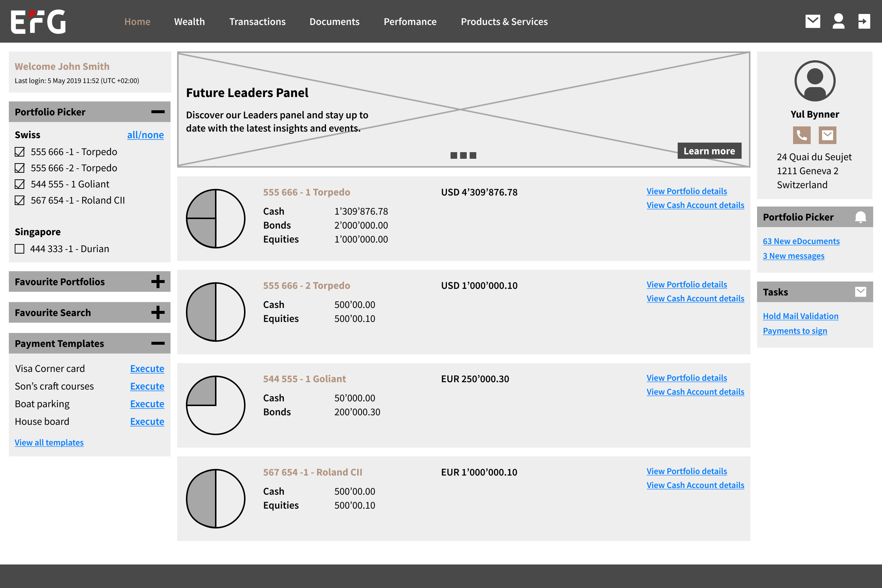
Task: Uncheck the 555 666 -1 - Torpedo checkbox
Action: (x=19, y=152)
